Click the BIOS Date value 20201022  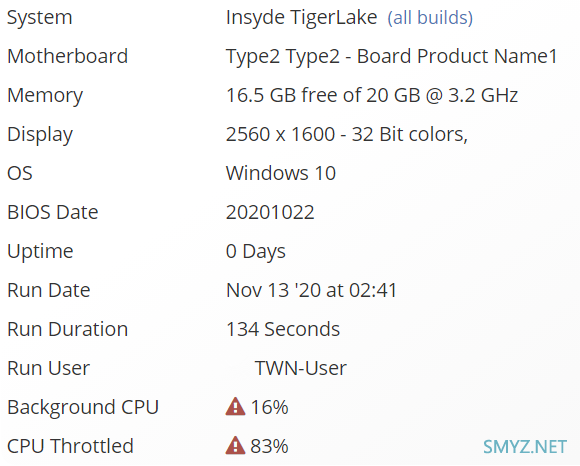pyautogui.click(x=270, y=212)
